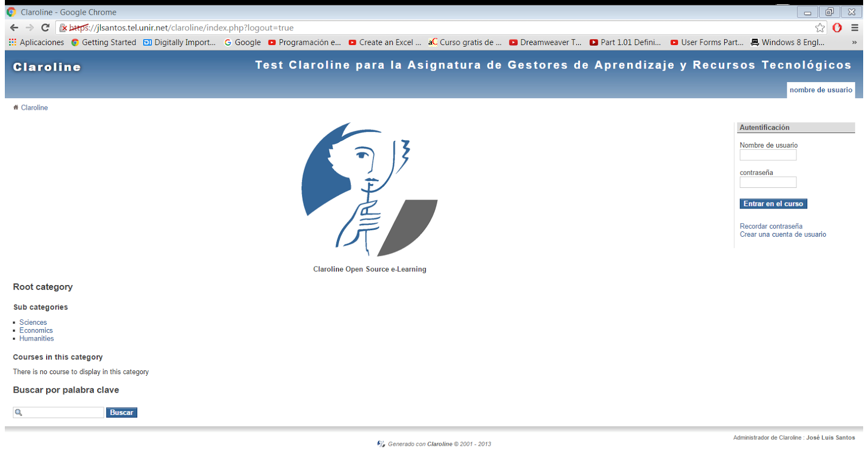Go back with the browser back arrow
This screenshot has height=467, width=868.
coord(14,28)
